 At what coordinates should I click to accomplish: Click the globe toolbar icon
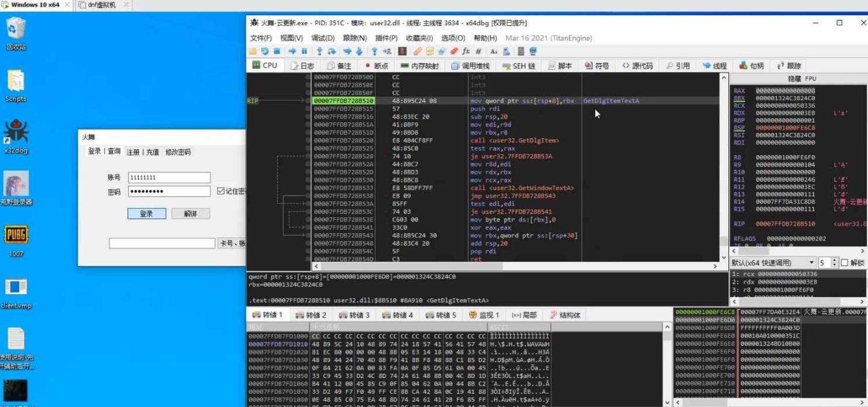click(x=533, y=51)
